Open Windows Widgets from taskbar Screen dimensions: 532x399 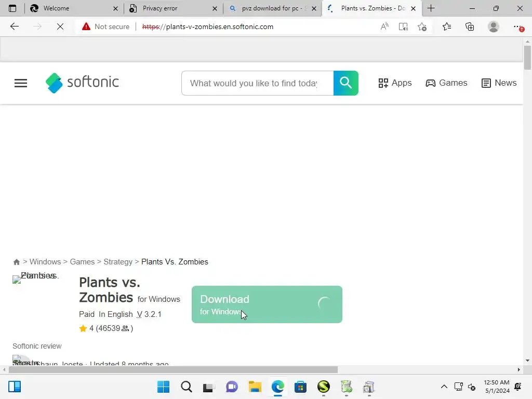click(x=15, y=387)
